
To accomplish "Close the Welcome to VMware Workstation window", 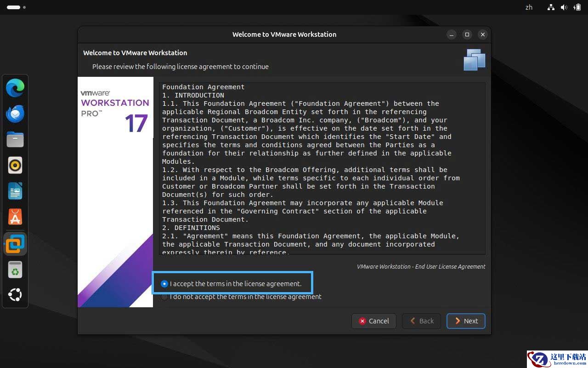I will click(482, 34).
